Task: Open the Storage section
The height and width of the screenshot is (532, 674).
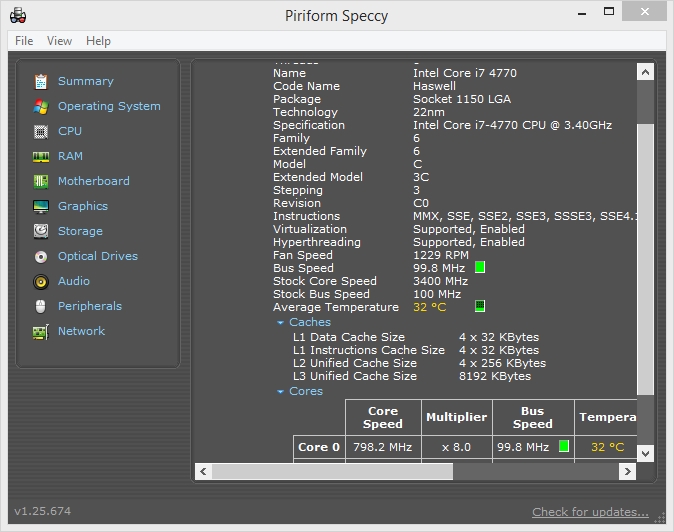Action: pos(80,231)
